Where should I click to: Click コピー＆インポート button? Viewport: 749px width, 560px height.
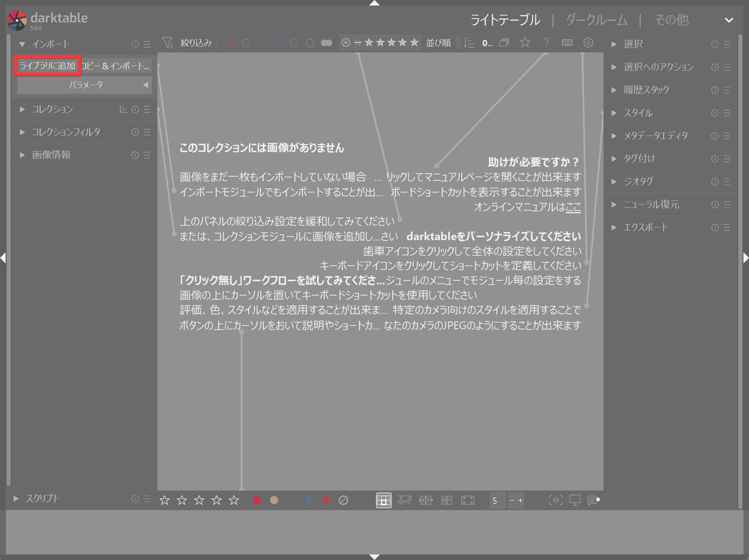(116, 66)
